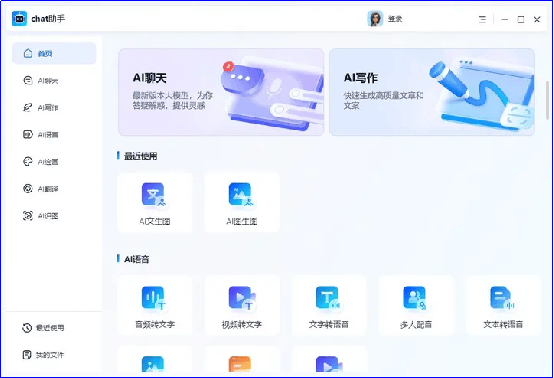Open the AI聊天 banner card
This screenshot has height=378, width=554.
[221, 92]
